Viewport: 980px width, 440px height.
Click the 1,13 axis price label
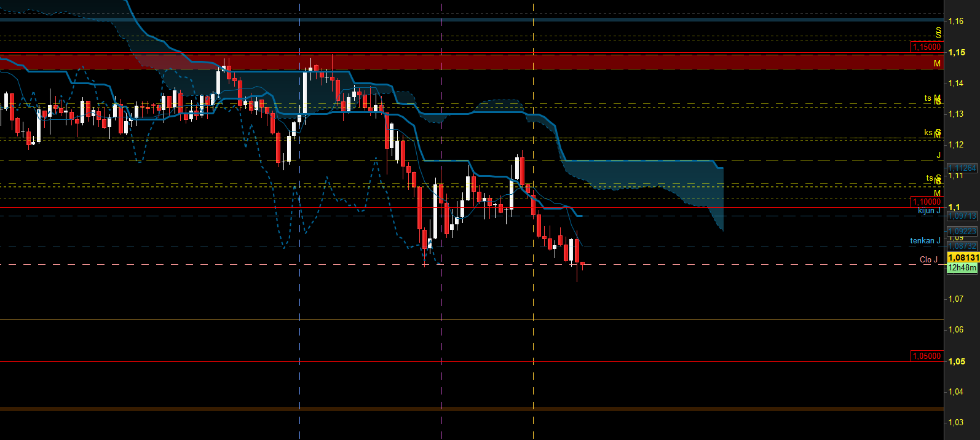(956, 114)
